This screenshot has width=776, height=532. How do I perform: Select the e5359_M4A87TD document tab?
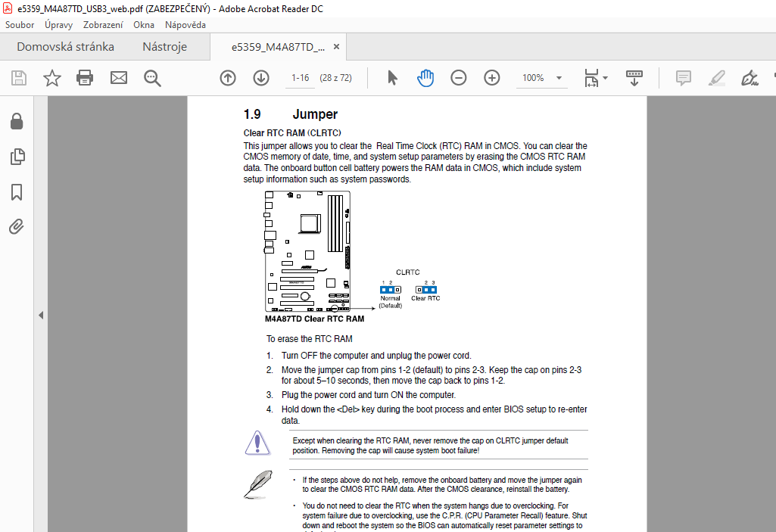pos(278,47)
